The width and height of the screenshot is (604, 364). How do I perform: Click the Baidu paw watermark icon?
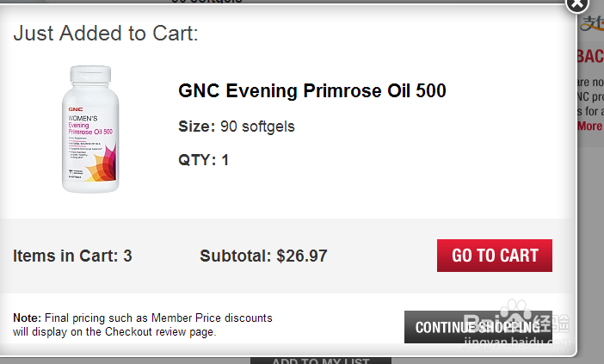[516, 313]
